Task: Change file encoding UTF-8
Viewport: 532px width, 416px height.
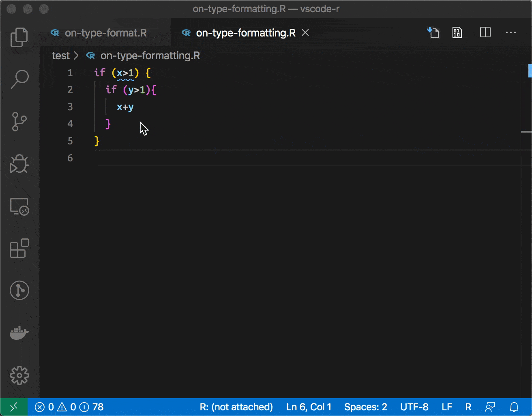Action: pyautogui.click(x=414, y=407)
